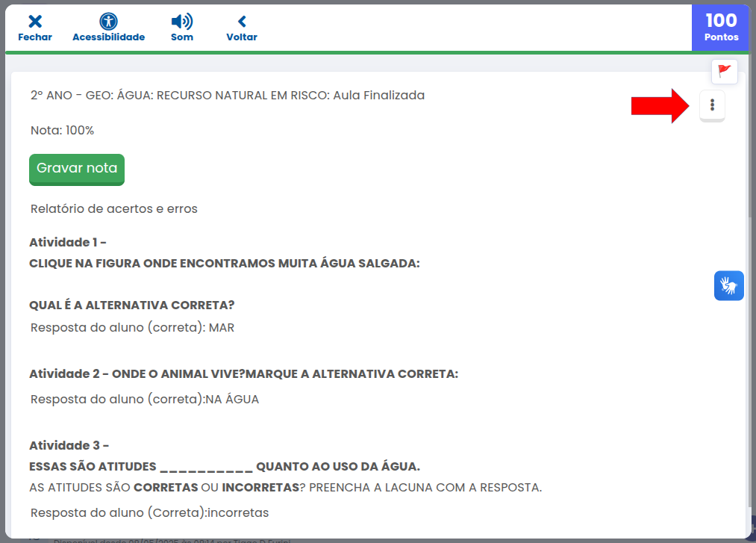Click the Atividade 2 question heading
The image size is (756, 543).
point(243,374)
